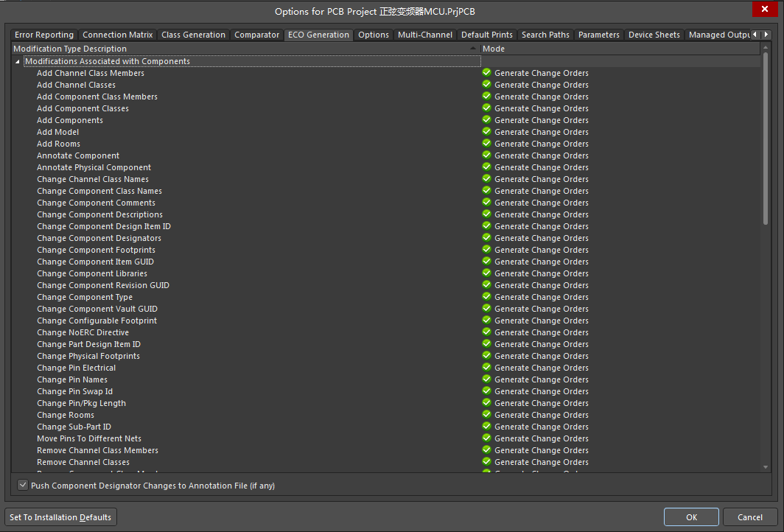Screen dimensions: 784x532
Task: Click the scrollbar down arrow in the list
Action: coord(764,466)
